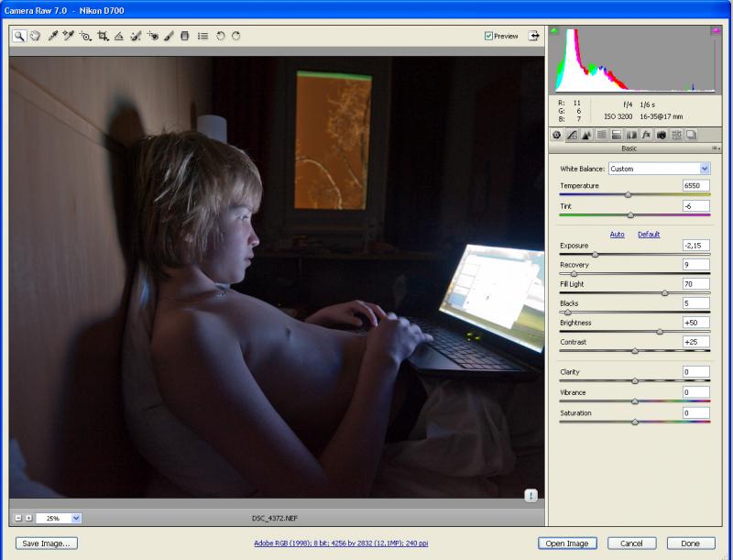Image resolution: width=733 pixels, height=560 pixels.
Task: Select the Adjustment Brush tool
Action: [169, 36]
